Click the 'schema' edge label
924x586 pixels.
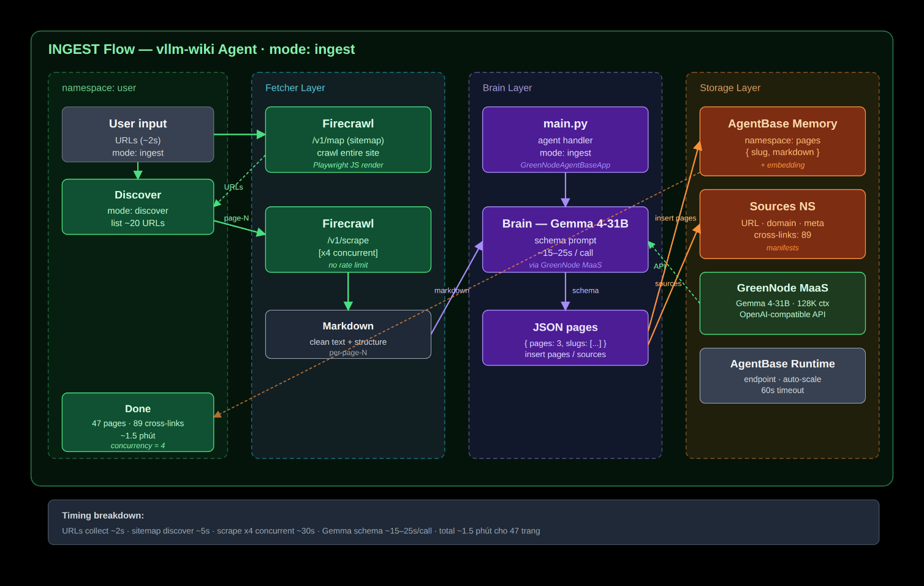[x=585, y=290]
